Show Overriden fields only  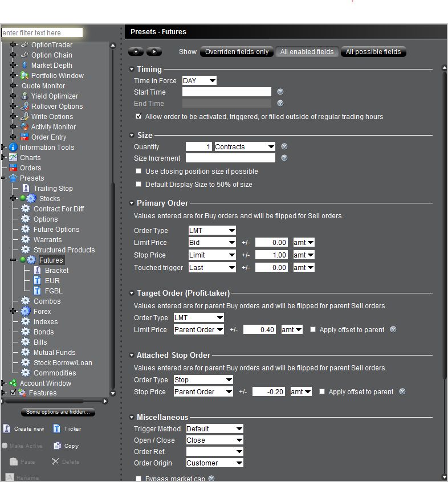pyautogui.click(x=237, y=52)
